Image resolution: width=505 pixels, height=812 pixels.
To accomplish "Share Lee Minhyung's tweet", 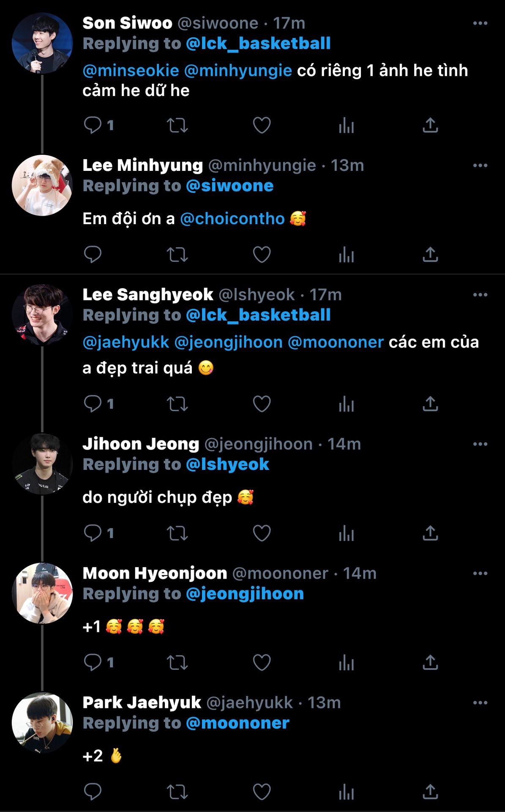I will coord(430,255).
